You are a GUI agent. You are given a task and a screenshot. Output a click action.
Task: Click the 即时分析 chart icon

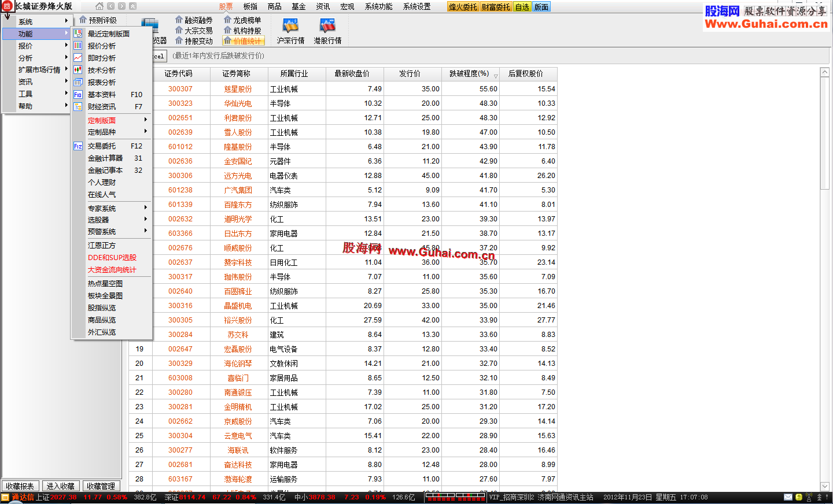point(78,58)
